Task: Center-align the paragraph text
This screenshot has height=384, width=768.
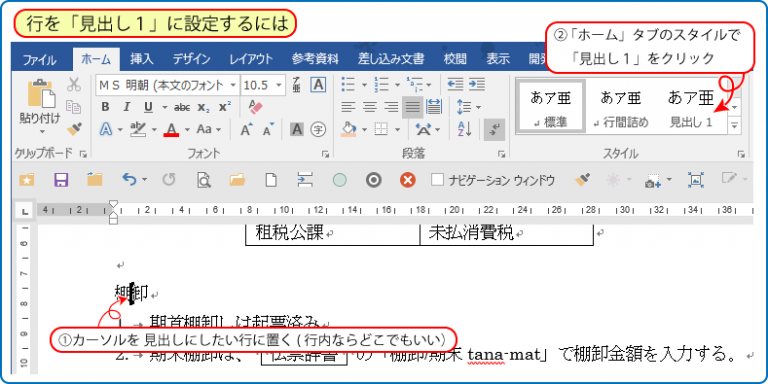Action: point(370,107)
